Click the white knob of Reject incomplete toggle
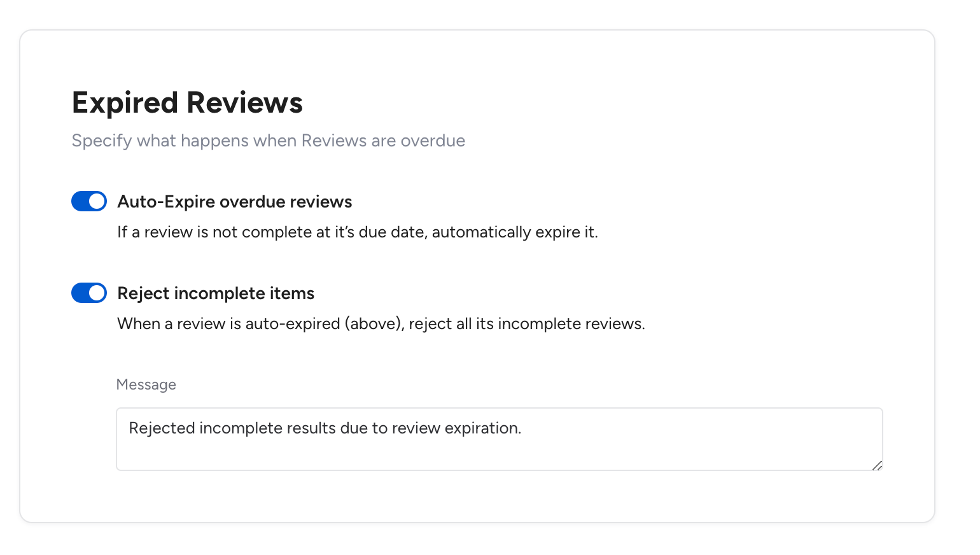 tap(97, 293)
